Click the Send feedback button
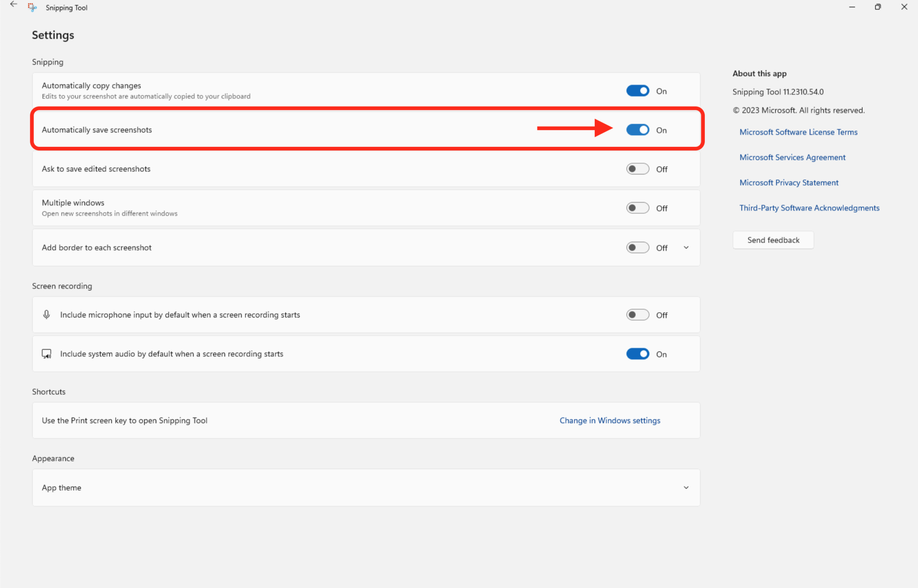The height and width of the screenshot is (588, 918). pos(773,240)
